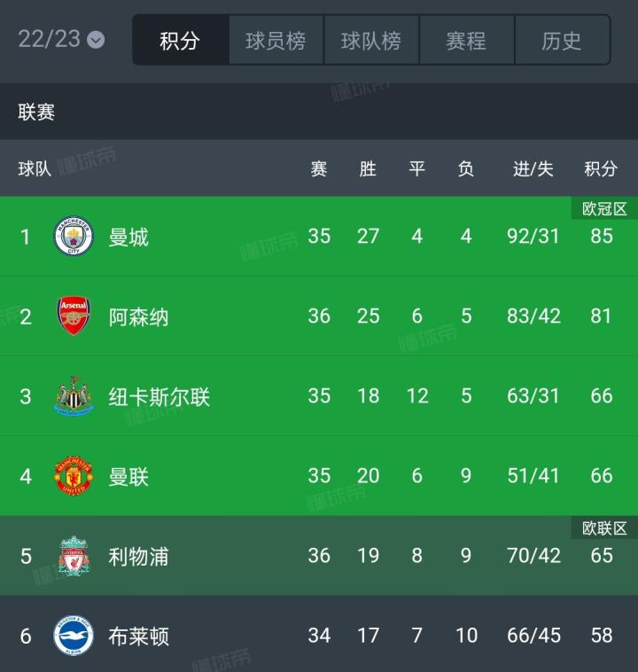The width and height of the screenshot is (638, 672).
Task: Open the 纽卡斯尔联 team name link
Action: pyautogui.click(x=159, y=396)
